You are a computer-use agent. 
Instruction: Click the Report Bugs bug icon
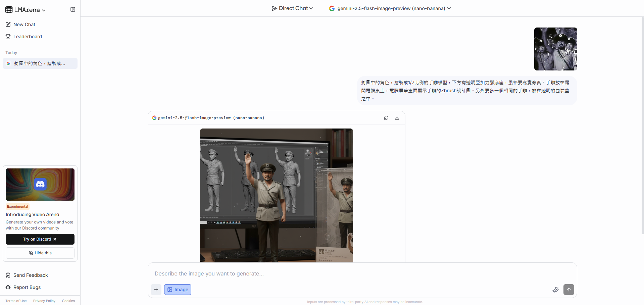click(x=8, y=287)
